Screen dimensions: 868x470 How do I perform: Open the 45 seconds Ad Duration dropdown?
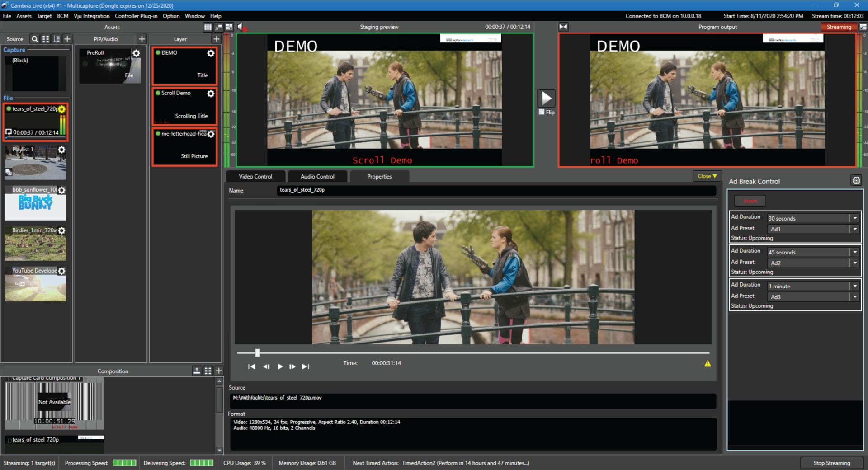(x=855, y=252)
